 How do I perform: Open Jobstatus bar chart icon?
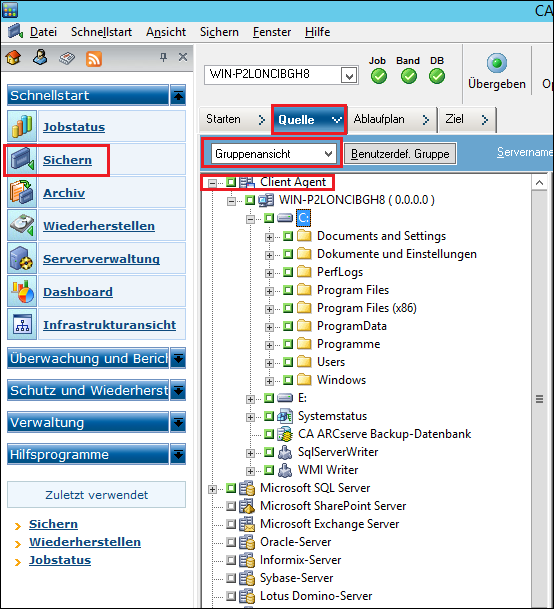[x=22, y=127]
